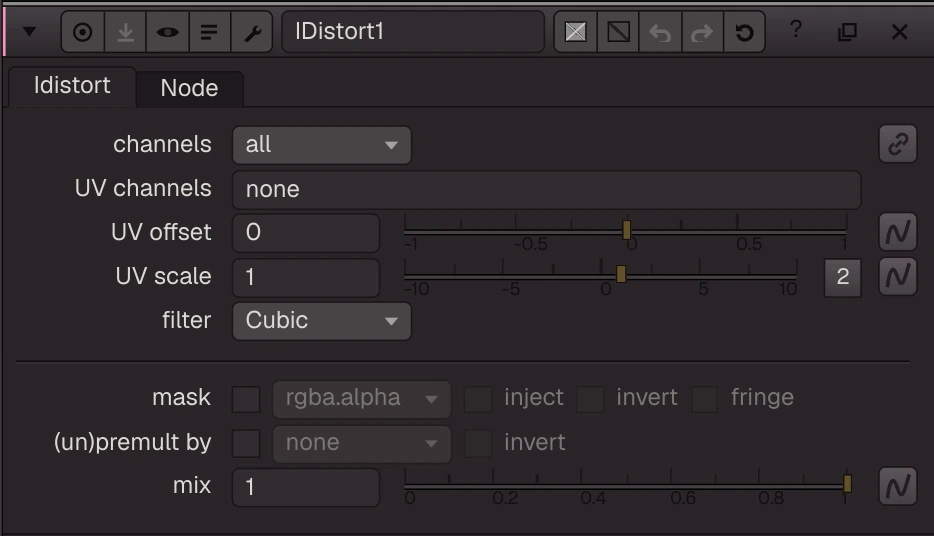Toggle the fringe checkbox
The width and height of the screenshot is (934, 536).
(704, 398)
